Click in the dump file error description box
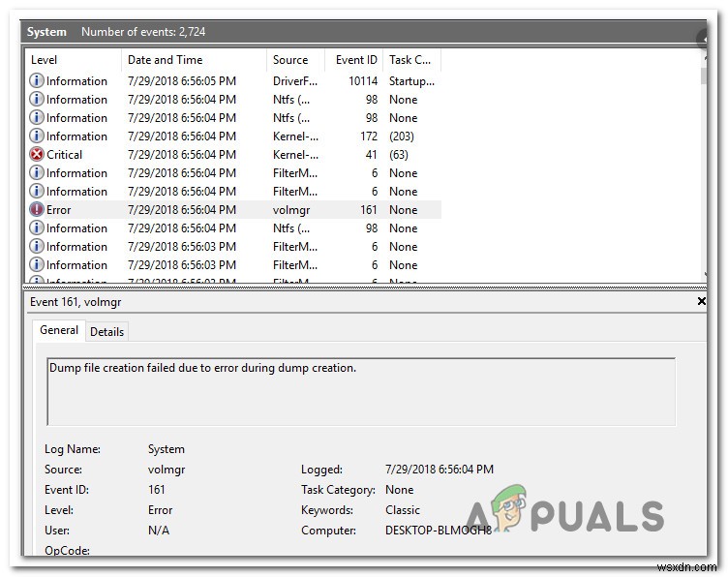Viewport: 728px width, 577px height. click(361, 391)
